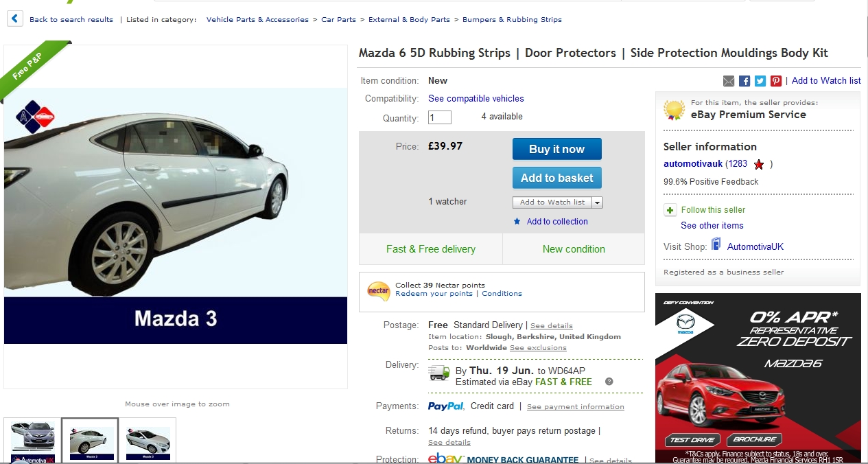Click the quantity input field
The width and height of the screenshot is (868, 464).
[x=440, y=117]
